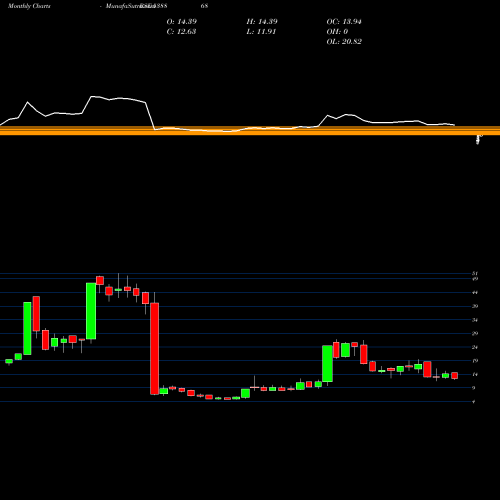This screenshot has width=500, height=500.
Task: Select the "C: 12.63" close value
Action: pos(181,32)
